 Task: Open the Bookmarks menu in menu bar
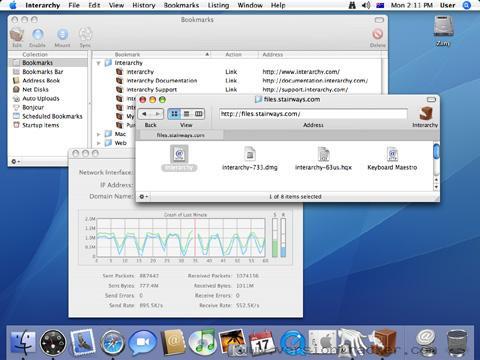pos(181,5)
